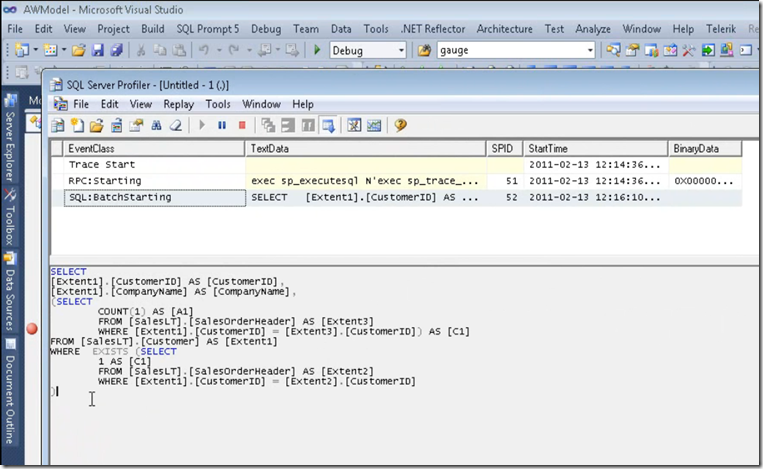The image size is (763, 469).
Task: Expand the New Project dropdown arrow
Action: point(35,50)
